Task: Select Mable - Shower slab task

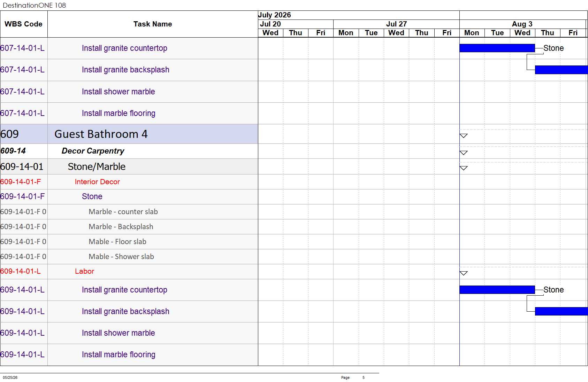Action: click(x=121, y=257)
